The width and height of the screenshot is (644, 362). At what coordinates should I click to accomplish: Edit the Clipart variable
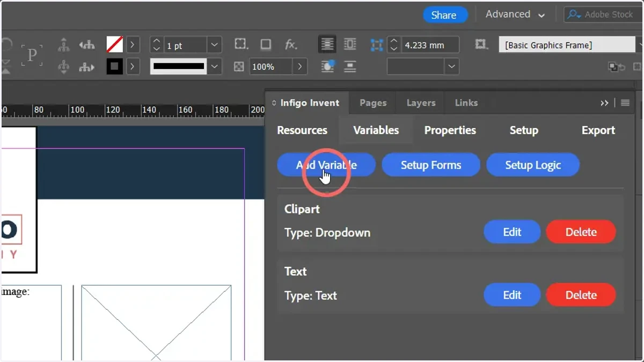tap(512, 232)
